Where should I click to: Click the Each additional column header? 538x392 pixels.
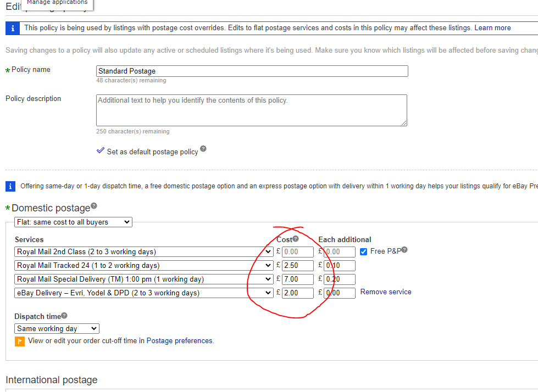[x=345, y=239]
